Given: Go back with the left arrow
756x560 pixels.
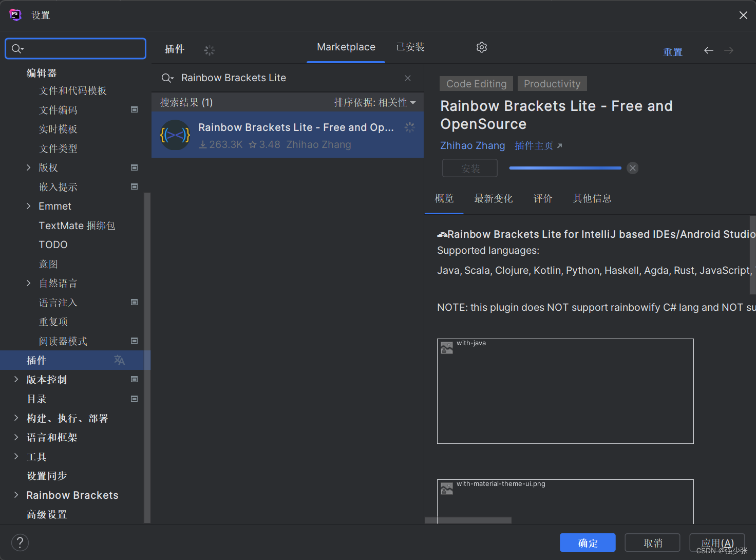Looking at the screenshot, I should [x=709, y=50].
